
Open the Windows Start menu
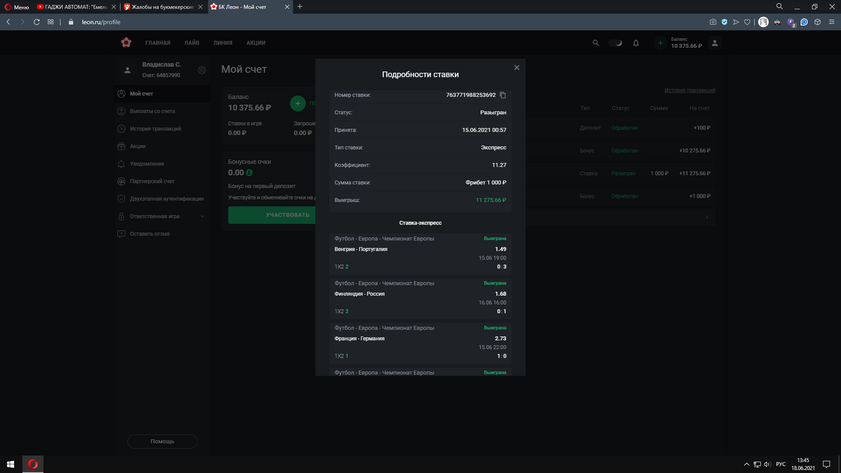[x=10, y=464]
